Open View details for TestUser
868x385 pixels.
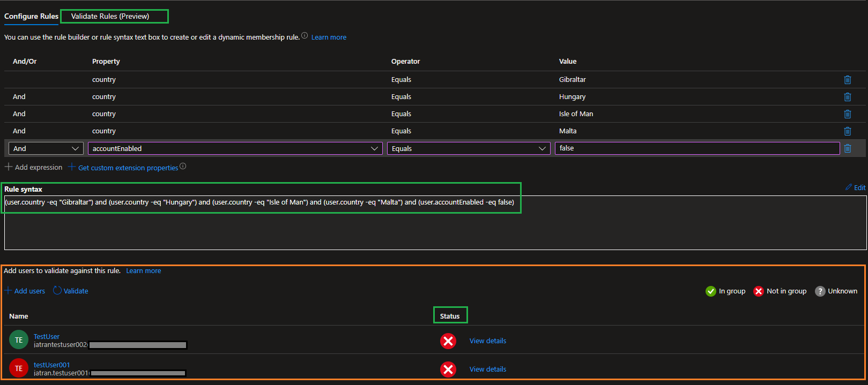488,341
